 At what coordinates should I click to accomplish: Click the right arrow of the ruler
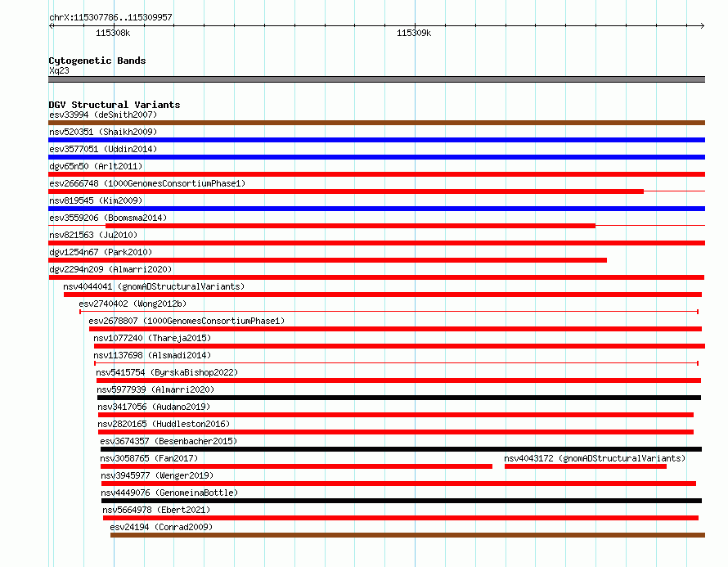[702, 26]
